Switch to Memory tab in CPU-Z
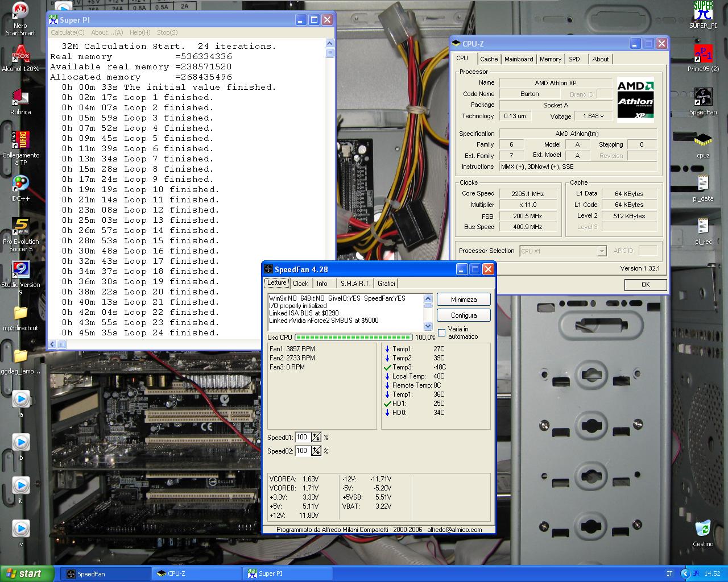Image resolution: width=728 pixels, height=582 pixels. pos(551,59)
